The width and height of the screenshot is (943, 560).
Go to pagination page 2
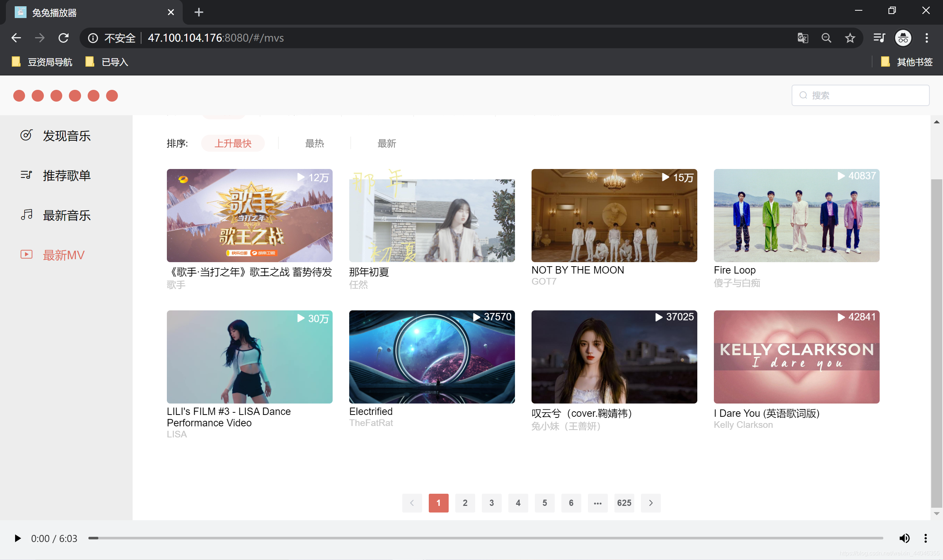click(465, 503)
